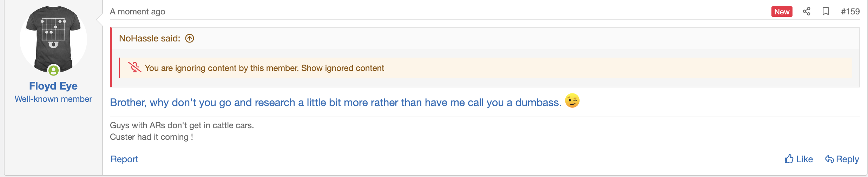Click the muted microphone ignore icon
Screen dimensions: 868x177
coord(134,67)
